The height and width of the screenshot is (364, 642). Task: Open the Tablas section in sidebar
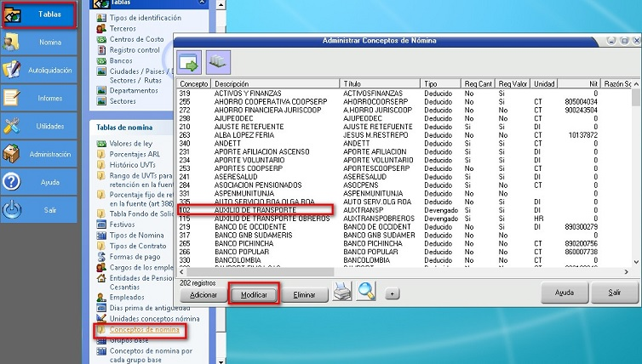(x=40, y=14)
